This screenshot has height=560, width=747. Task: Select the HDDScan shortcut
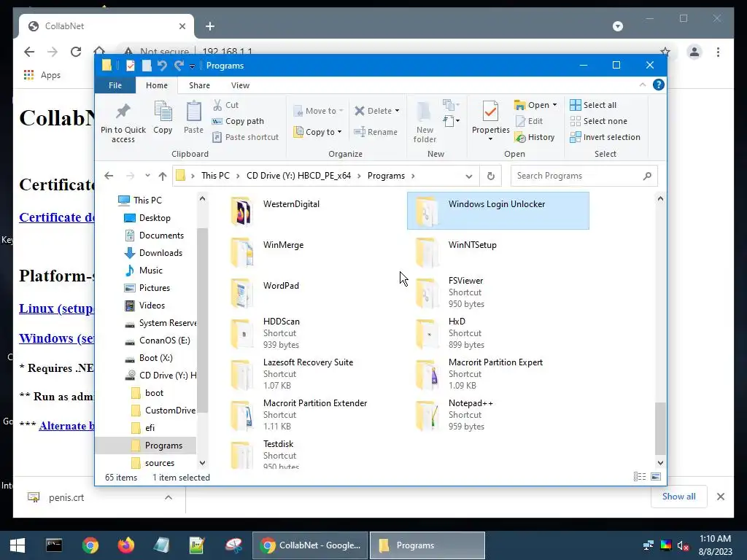[x=314, y=333]
